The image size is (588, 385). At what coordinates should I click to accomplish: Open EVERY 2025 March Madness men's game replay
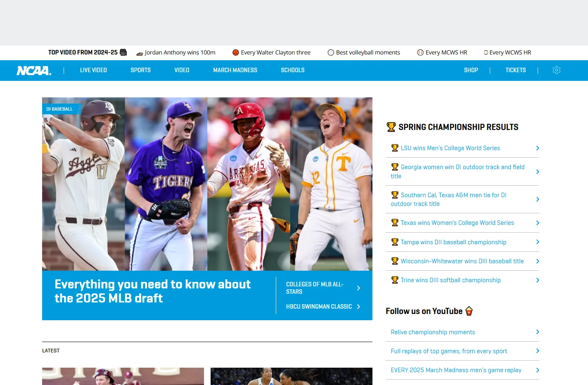point(456,370)
